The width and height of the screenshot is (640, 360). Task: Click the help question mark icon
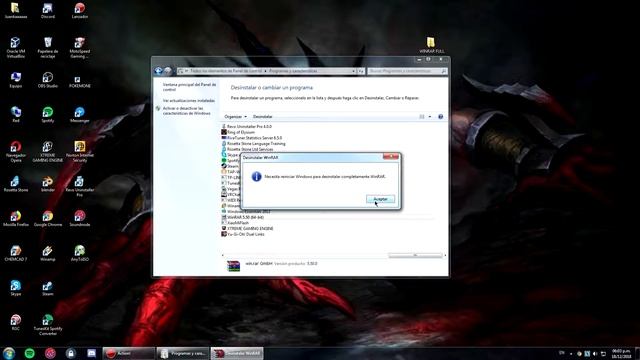pos(440,117)
